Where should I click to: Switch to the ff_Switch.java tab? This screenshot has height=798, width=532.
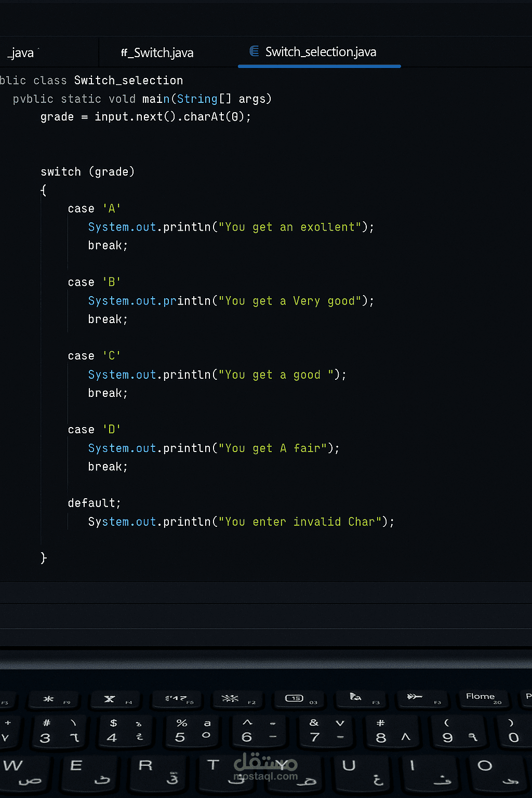157,52
